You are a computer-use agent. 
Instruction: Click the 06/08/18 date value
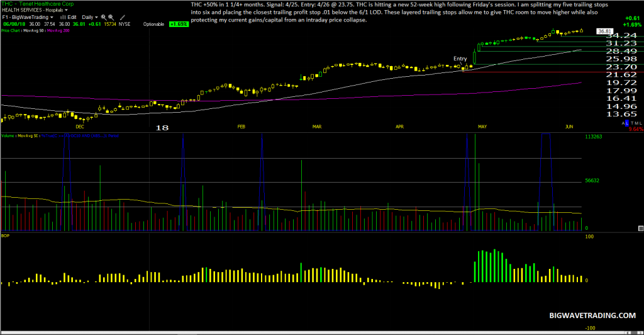[14, 25]
